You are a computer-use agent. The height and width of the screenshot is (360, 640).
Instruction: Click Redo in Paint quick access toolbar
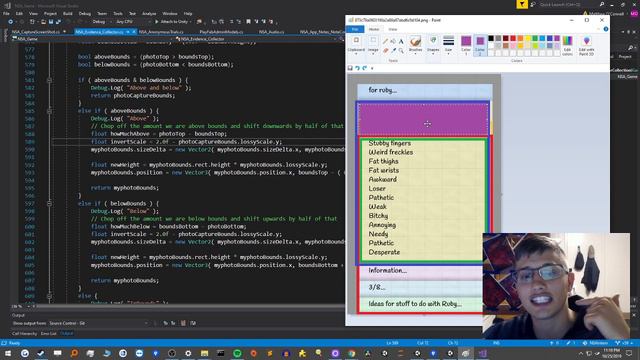pyautogui.click(x=364, y=68)
